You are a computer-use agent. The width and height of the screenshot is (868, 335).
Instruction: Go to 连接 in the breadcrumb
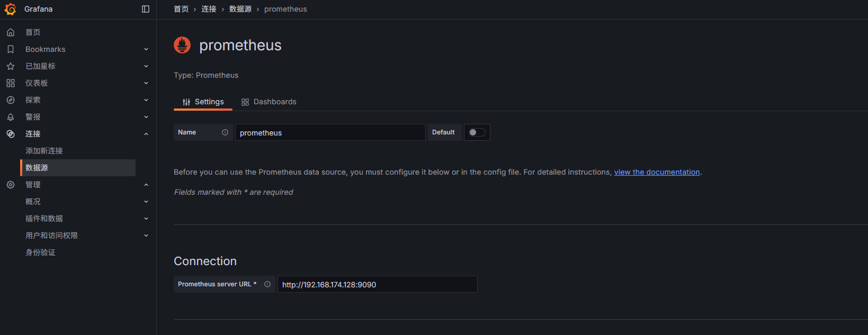[x=209, y=9]
